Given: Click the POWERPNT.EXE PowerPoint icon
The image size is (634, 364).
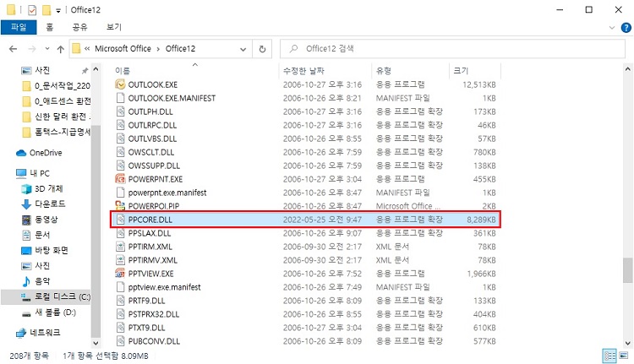Looking at the screenshot, I should tap(120, 178).
